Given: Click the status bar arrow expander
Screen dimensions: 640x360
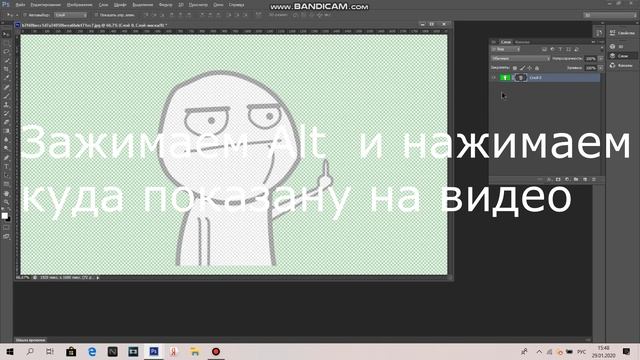Looking at the screenshot, I should tap(98, 278).
